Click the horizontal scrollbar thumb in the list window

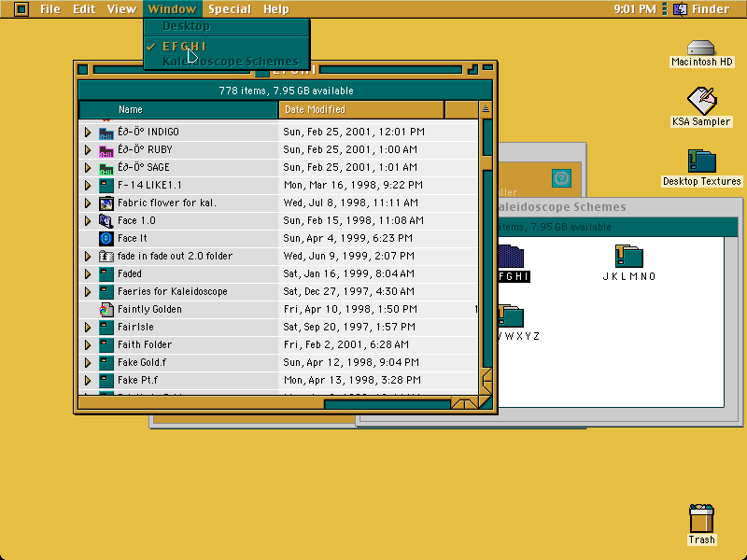tap(201, 404)
